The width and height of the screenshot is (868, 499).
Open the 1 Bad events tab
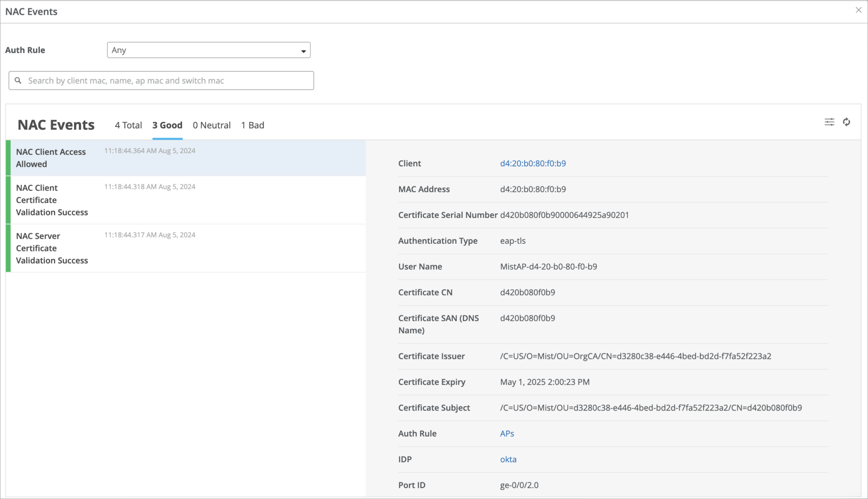[x=253, y=125]
